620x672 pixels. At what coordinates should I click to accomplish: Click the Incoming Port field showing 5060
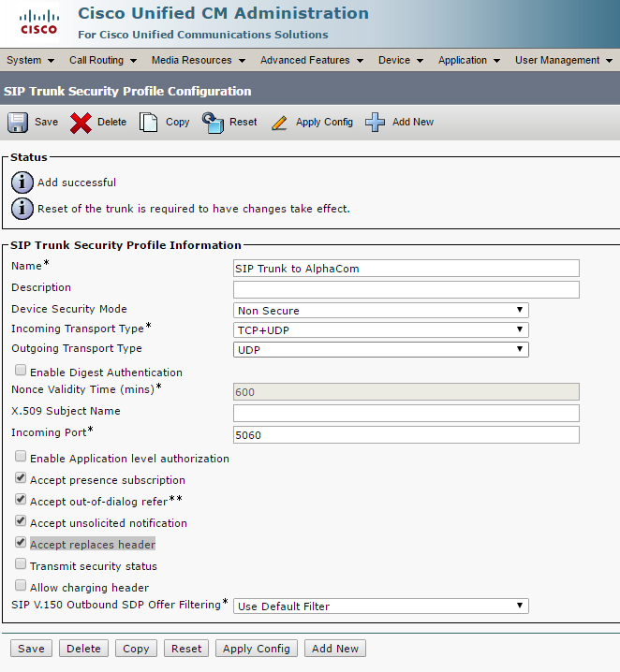(406, 434)
